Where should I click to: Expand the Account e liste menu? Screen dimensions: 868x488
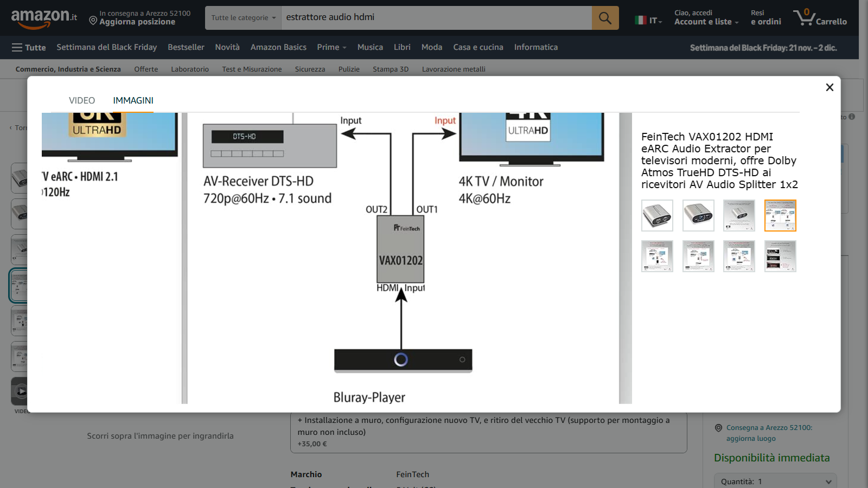tap(706, 18)
